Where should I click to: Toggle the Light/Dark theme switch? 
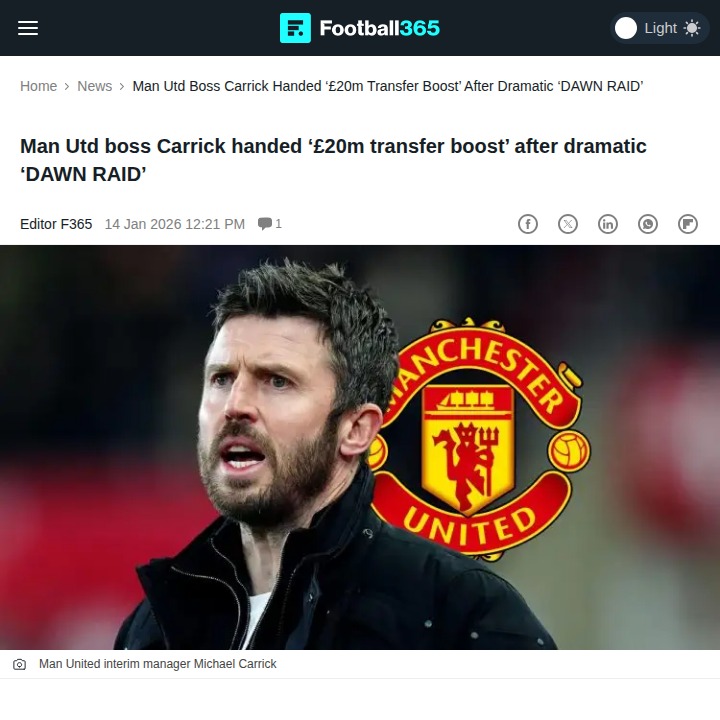point(659,28)
